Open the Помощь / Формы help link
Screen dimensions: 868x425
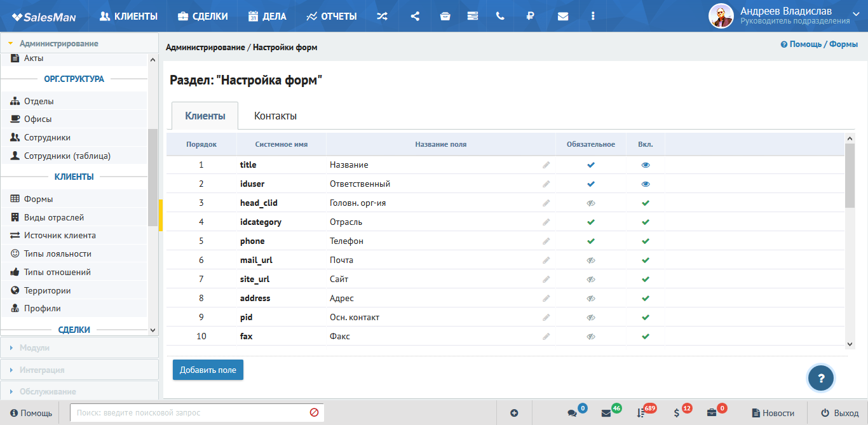pyautogui.click(x=819, y=44)
